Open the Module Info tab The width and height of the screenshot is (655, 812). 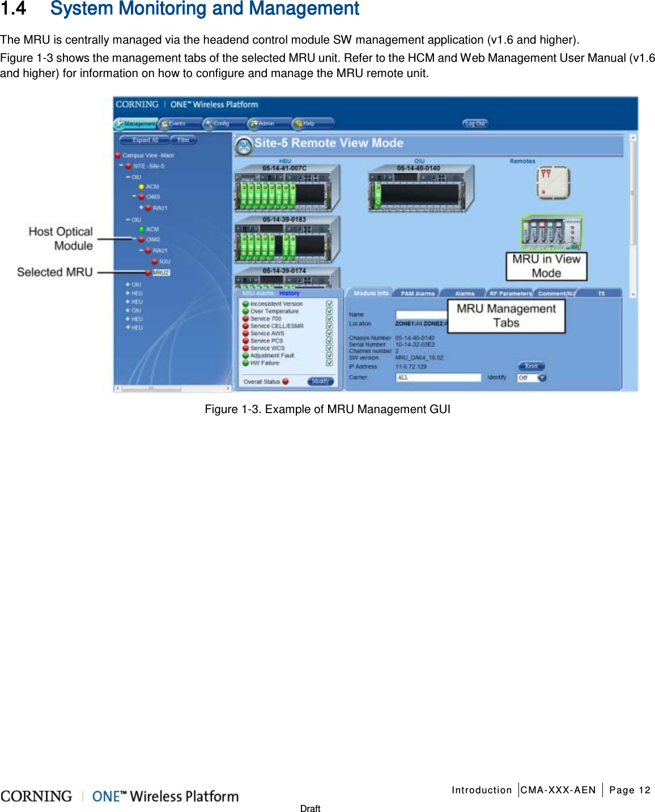pyautogui.click(x=371, y=293)
